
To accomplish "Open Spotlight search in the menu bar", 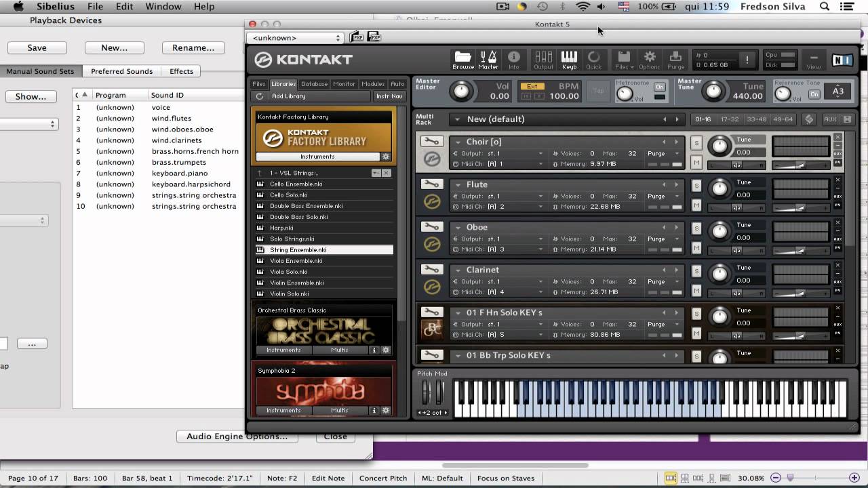I will [825, 7].
